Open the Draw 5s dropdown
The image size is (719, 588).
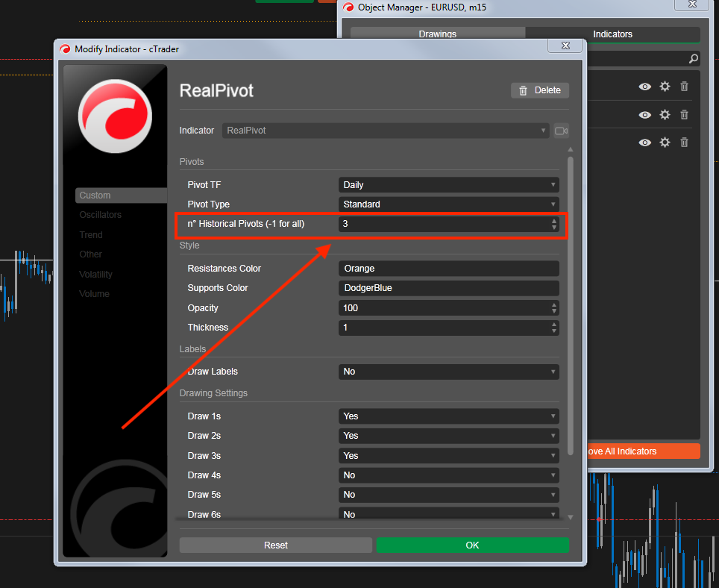448,495
